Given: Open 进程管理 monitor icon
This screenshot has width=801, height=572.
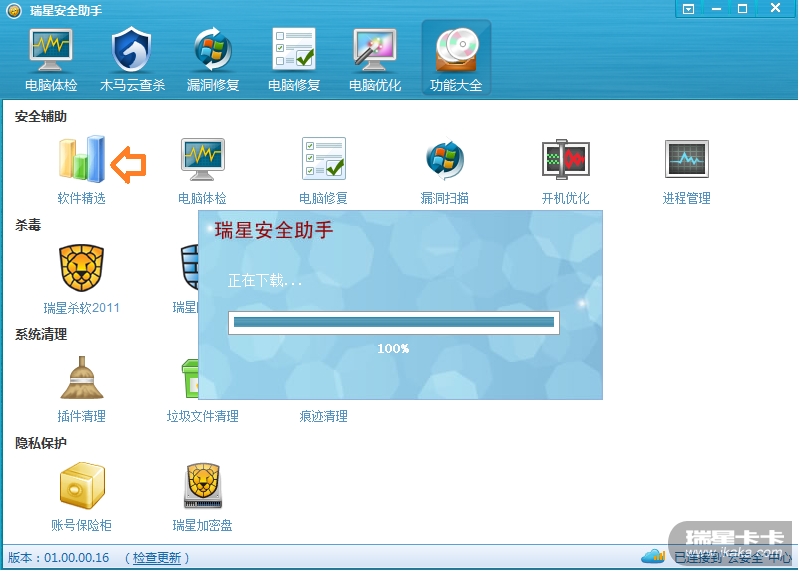Looking at the screenshot, I should [x=687, y=159].
